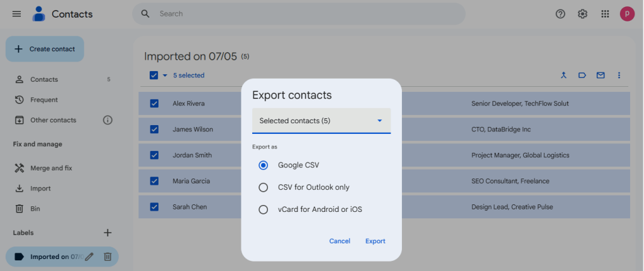
Task: Delete the Imported label with bin icon
Action: tap(108, 257)
